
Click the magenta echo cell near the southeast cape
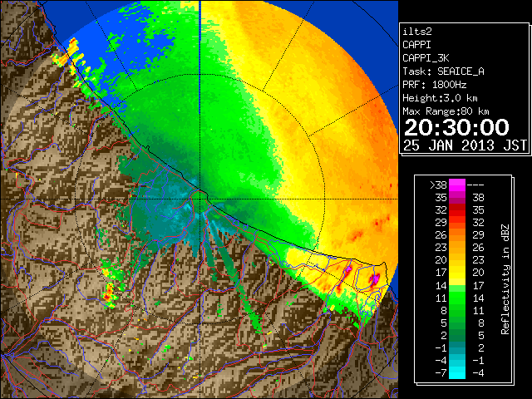click(375, 279)
